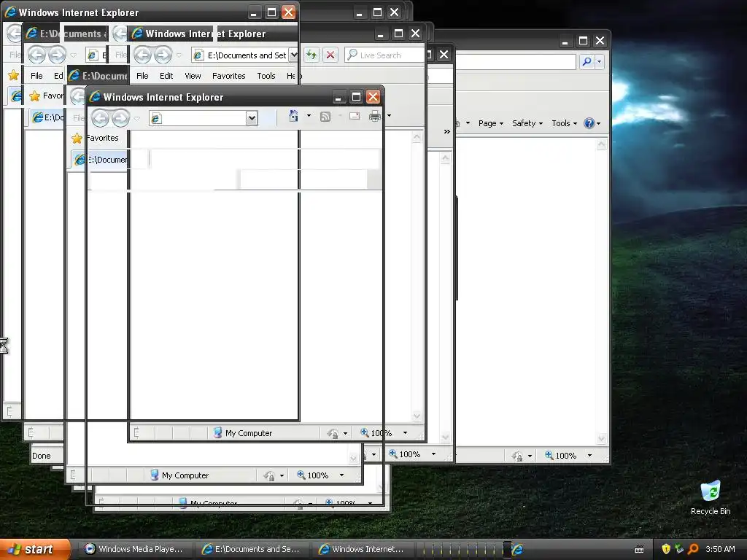Image resolution: width=747 pixels, height=560 pixels.
Task: Click the orange magnifier tray icon
Action: tap(693, 549)
